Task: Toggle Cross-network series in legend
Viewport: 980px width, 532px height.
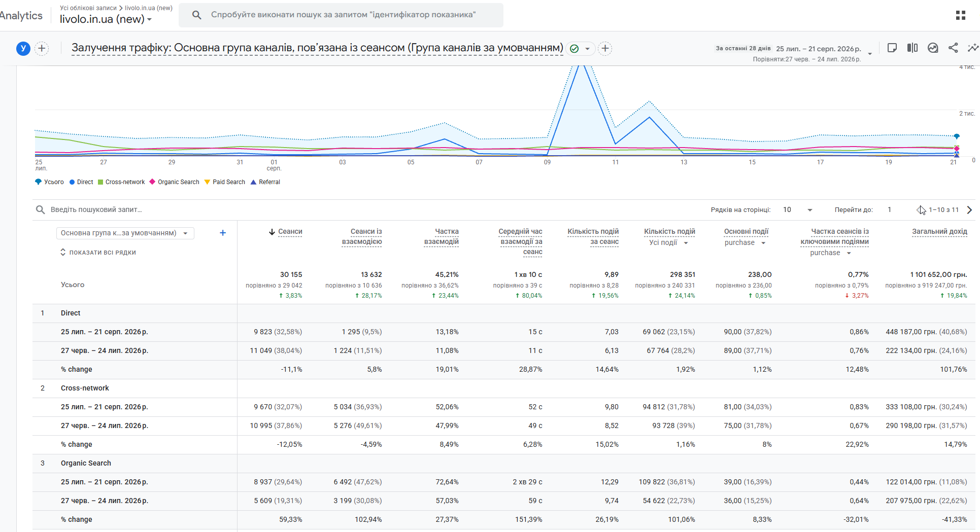Action: tap(121, 182)
